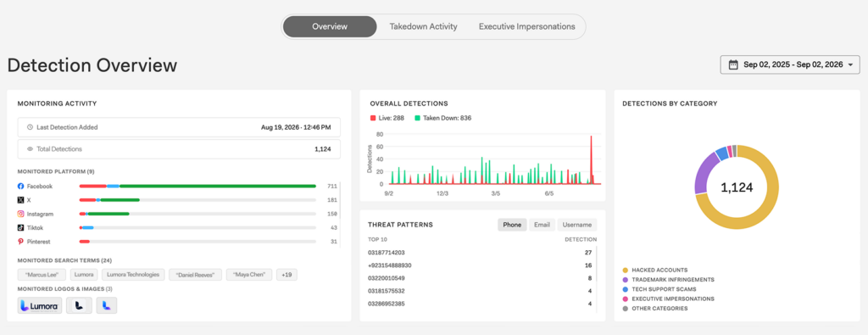The image size is (868, 335).
Task: Toggle the Live series in chart legend
Action: pyautogui.click(x=387, y=118)
